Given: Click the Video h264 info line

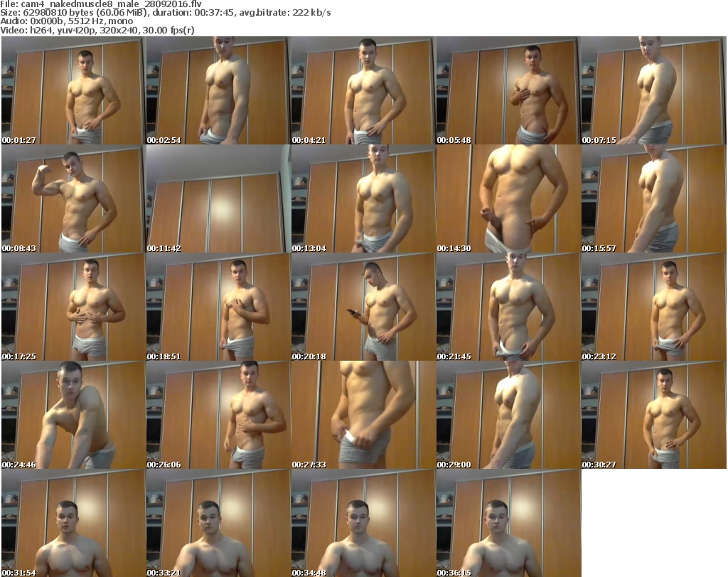Looking at the screenshot, I should pyautogui.click(x=97, y=30).
